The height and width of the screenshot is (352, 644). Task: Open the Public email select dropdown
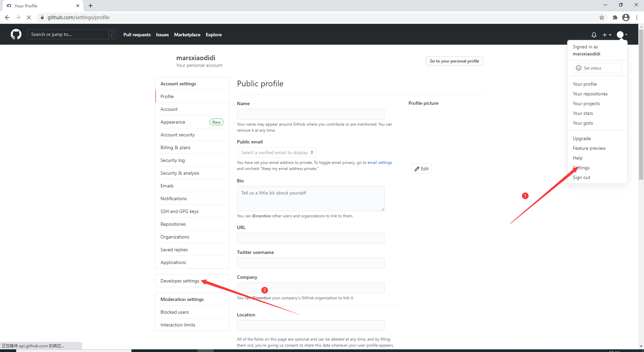point(276,152)
